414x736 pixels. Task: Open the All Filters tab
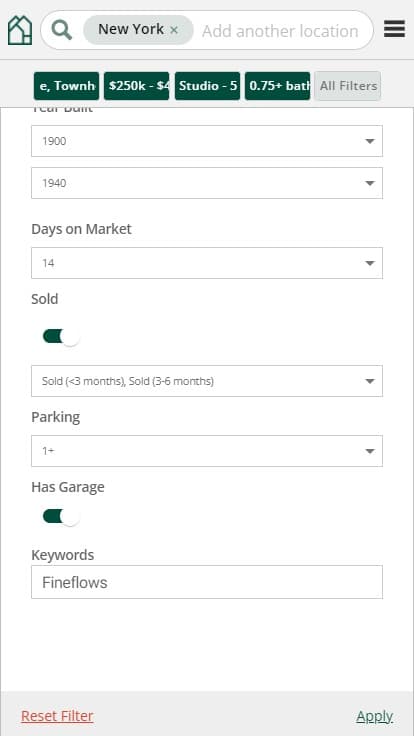(348, 86)
